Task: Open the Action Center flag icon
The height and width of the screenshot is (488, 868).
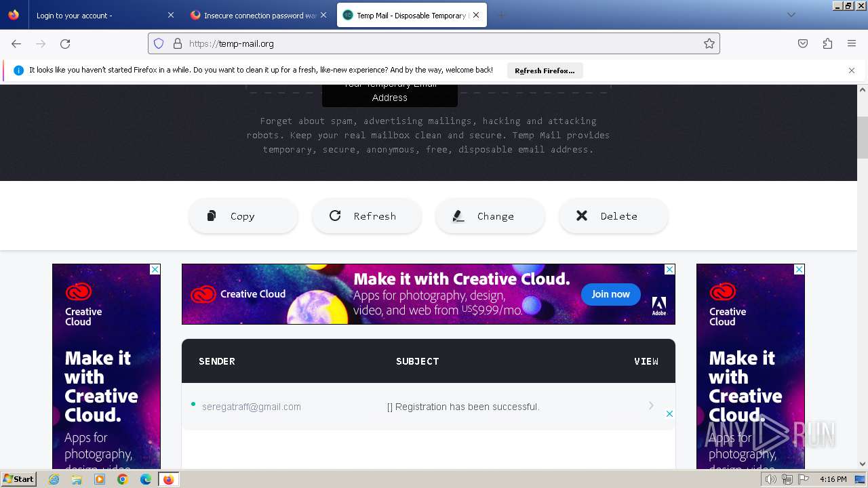Action: 804,479
